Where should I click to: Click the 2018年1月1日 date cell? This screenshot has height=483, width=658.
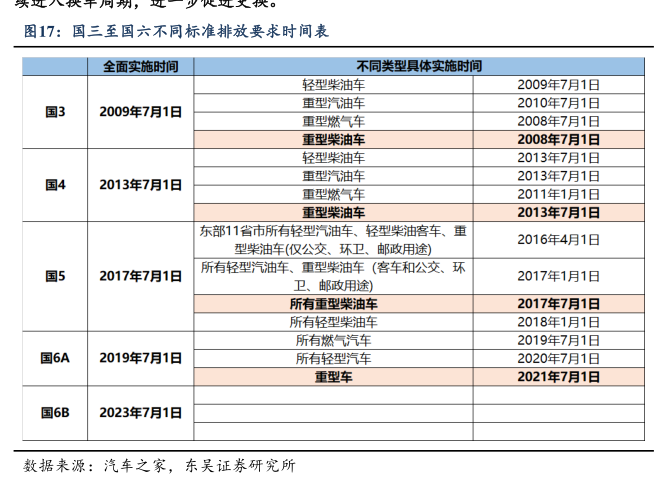tap(558, 322)
